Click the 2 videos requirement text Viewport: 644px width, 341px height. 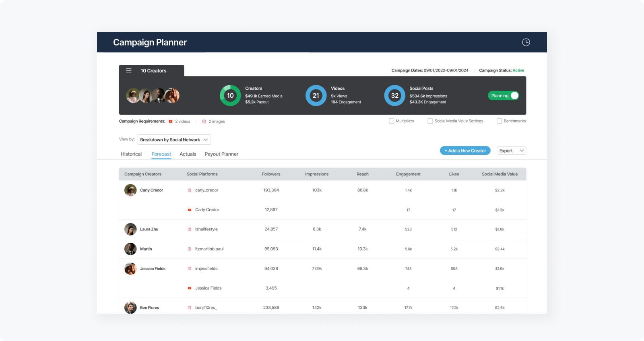183,121
